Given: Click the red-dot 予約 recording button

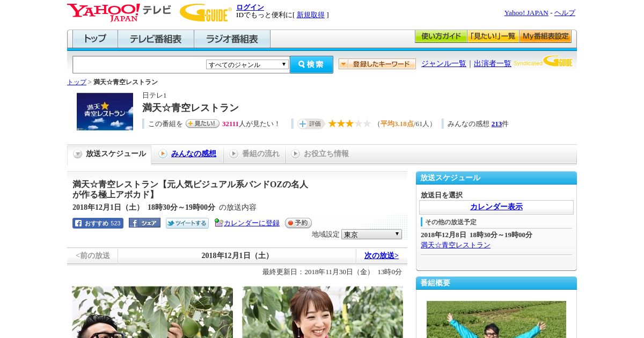Looking at the screenshot, I should [x=298, y=223].
